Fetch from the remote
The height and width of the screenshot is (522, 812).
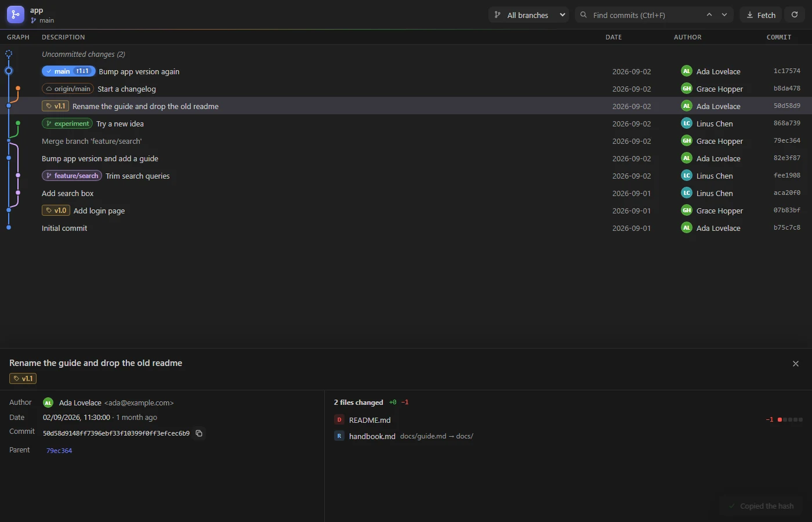point(761,15)
